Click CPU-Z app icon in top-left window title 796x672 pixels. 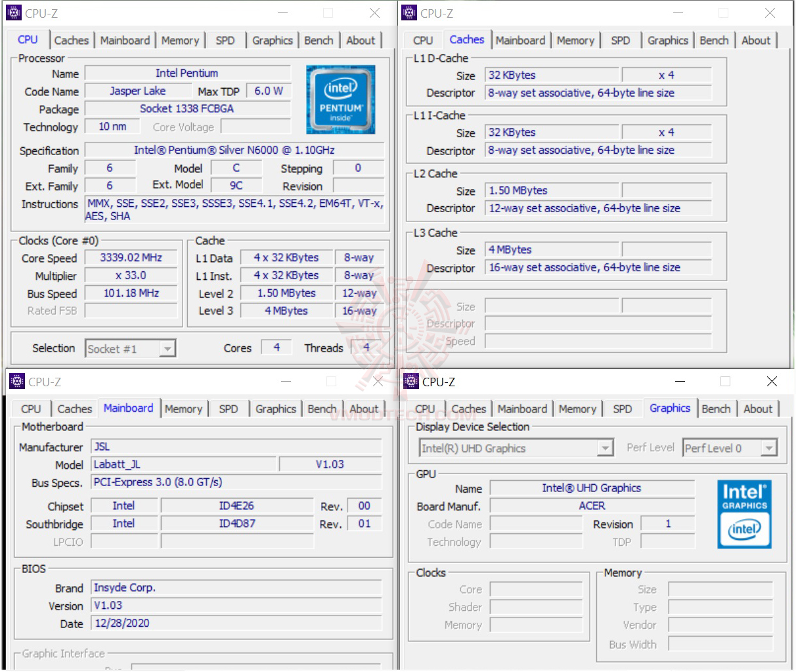13,12
